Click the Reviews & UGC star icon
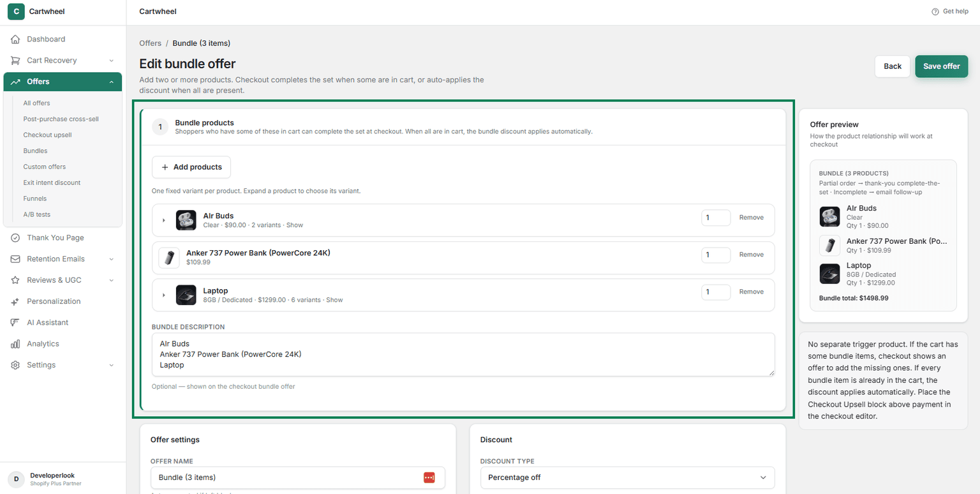Image resolution: width=980 pixels, height=494 pixels. [15, 280]
